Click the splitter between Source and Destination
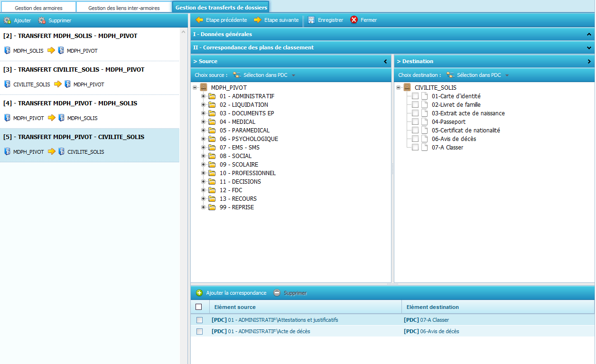Screen dimensions: 596x364 point(392,168)
